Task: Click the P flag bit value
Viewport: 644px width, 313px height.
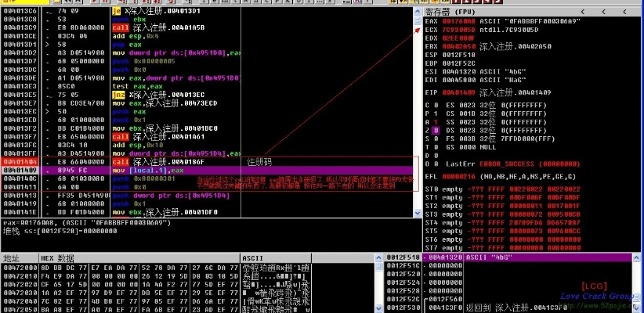Action: click(436, 113)
